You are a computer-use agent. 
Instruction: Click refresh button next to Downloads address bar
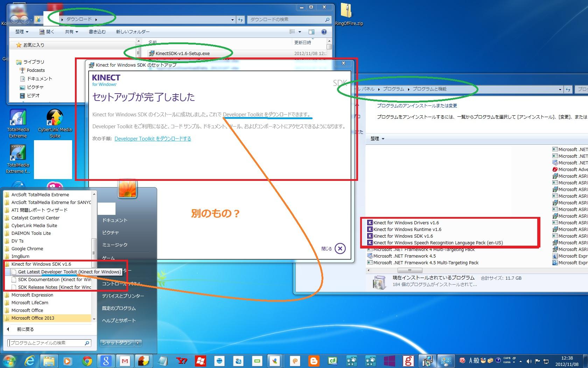click(x=240, y=20)
